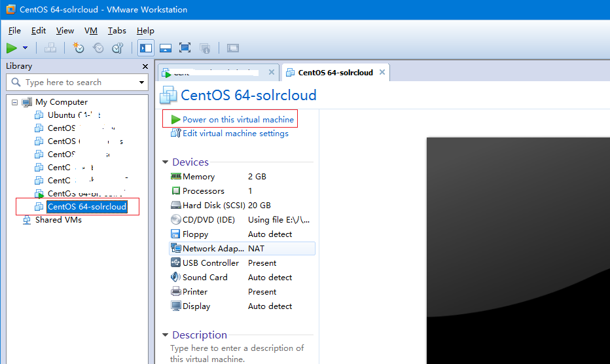Click the network adapter value NAT

pyautogui.click(x=256, y=248)
